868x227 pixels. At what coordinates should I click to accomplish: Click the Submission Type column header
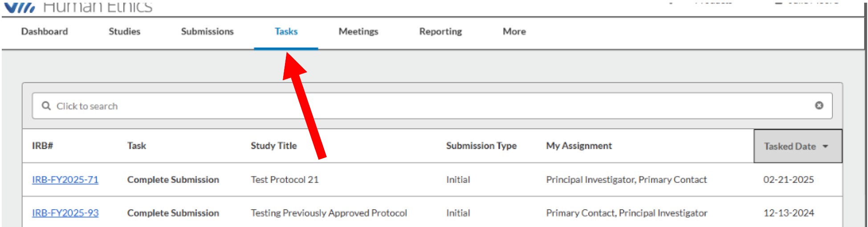point(481,146)
